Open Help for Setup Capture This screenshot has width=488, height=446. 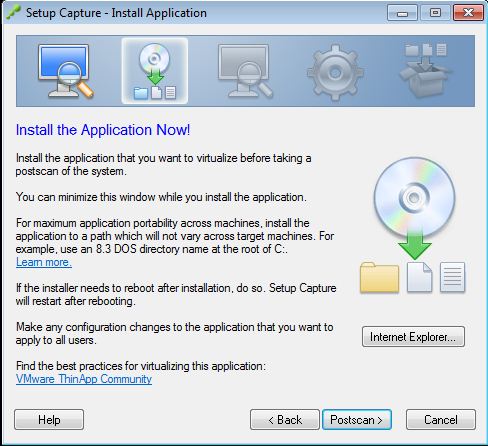[x=49, y=420]
